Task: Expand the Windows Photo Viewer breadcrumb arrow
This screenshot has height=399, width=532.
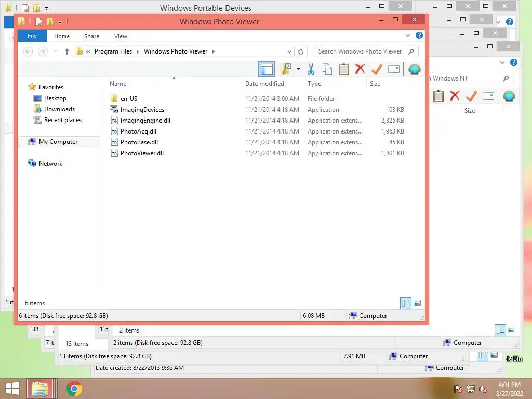Action: pos(214,51)
